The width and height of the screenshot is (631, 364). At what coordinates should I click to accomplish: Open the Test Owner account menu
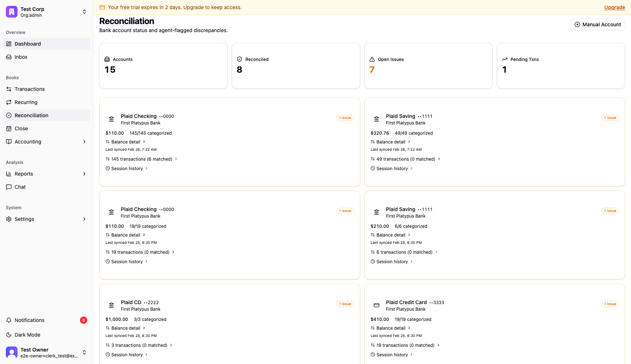46,352
